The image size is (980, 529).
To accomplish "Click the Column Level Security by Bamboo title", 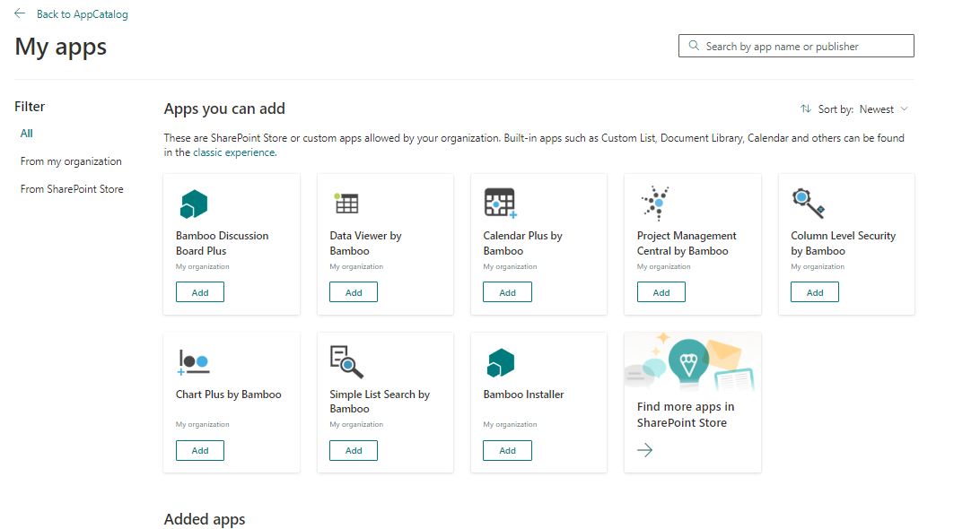I will pos(843,243).
